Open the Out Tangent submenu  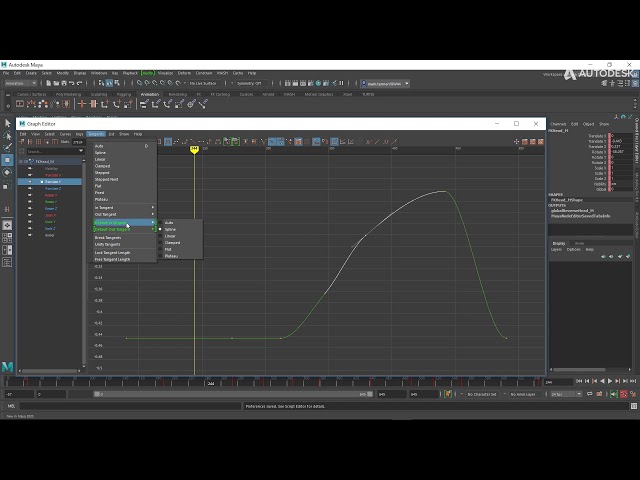coord(124,214)
